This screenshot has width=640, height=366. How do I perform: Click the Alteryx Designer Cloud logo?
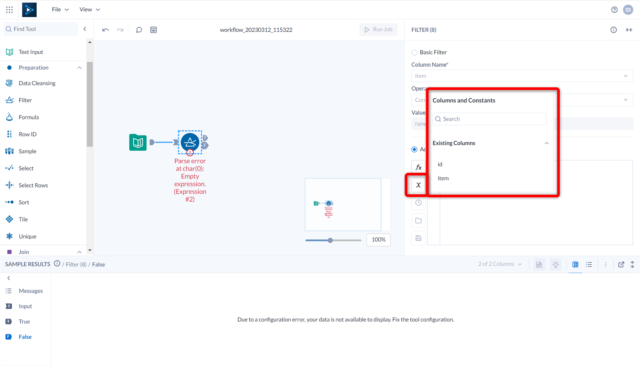pyautogui.click(x=29, y=9)
